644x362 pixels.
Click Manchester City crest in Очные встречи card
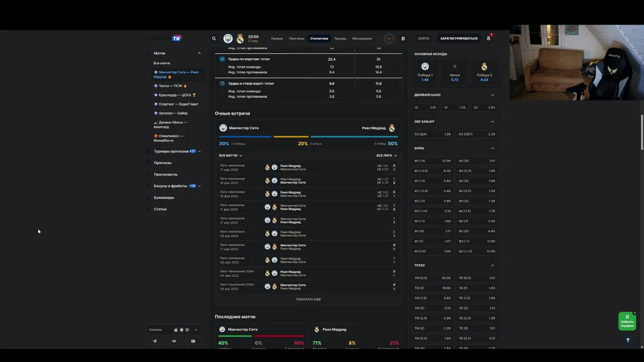(223, 128)
